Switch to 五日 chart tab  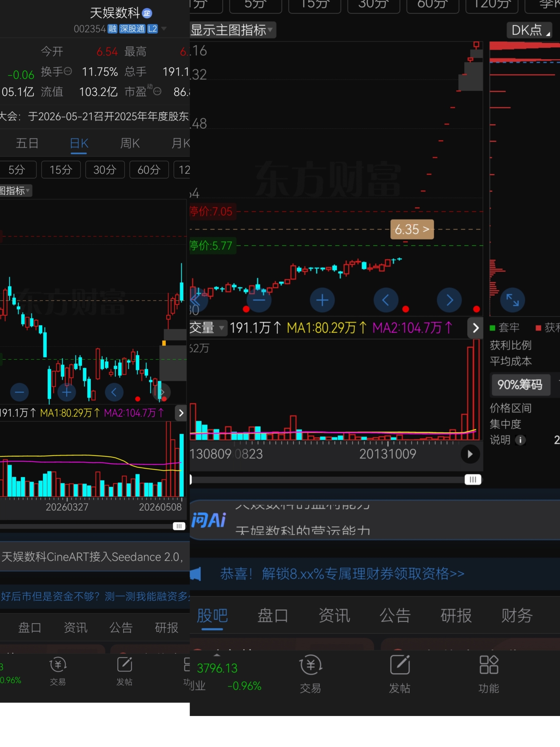click(27, 143)
